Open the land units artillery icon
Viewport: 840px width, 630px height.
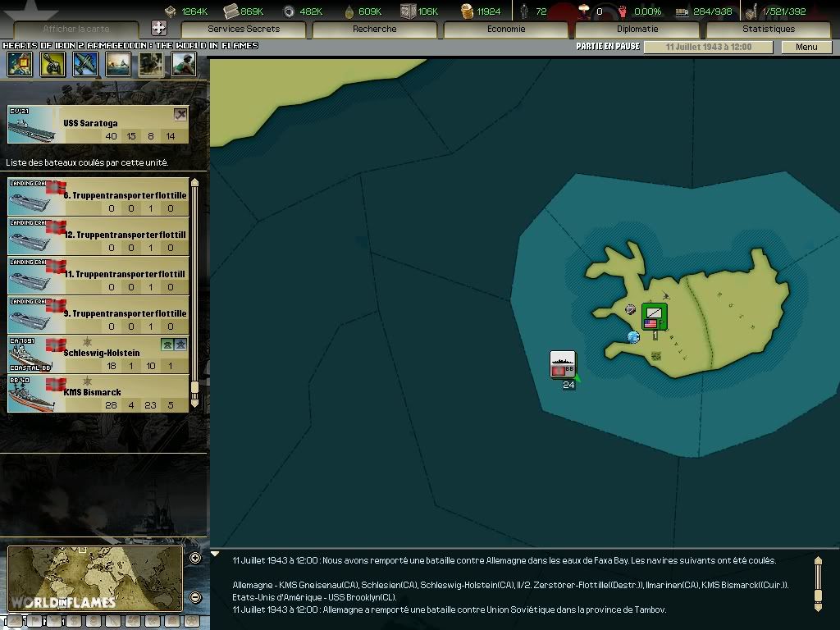coord(53,64)
